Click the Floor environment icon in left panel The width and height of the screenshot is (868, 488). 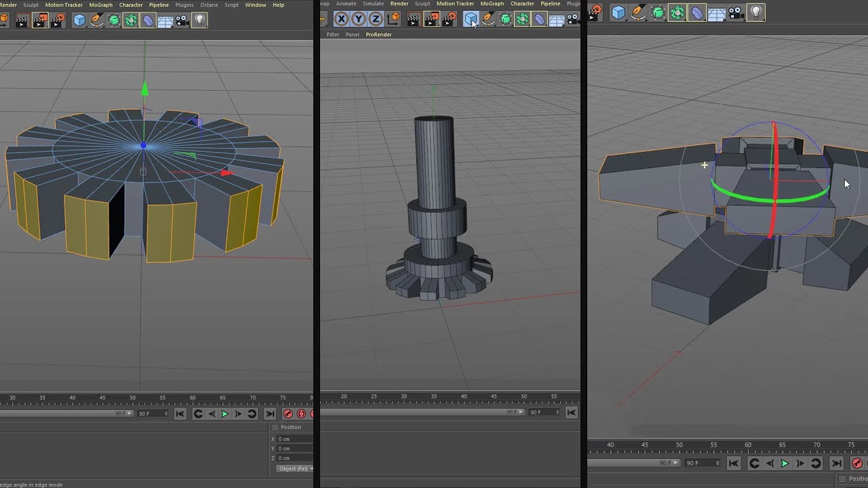click(165, 20)
